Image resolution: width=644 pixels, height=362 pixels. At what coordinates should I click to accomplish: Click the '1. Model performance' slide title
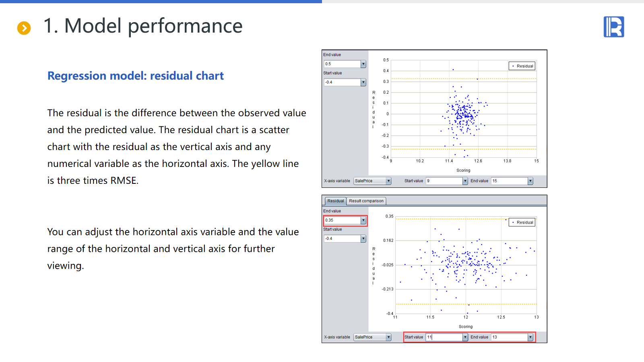142,26
